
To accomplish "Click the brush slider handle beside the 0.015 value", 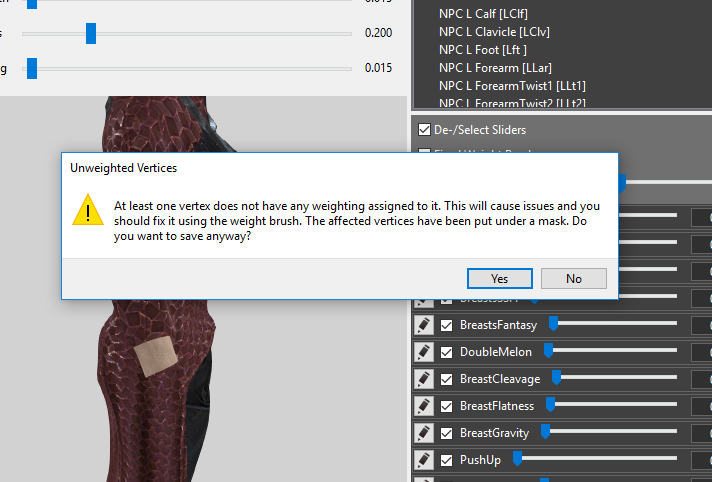I will coord(32,68).
